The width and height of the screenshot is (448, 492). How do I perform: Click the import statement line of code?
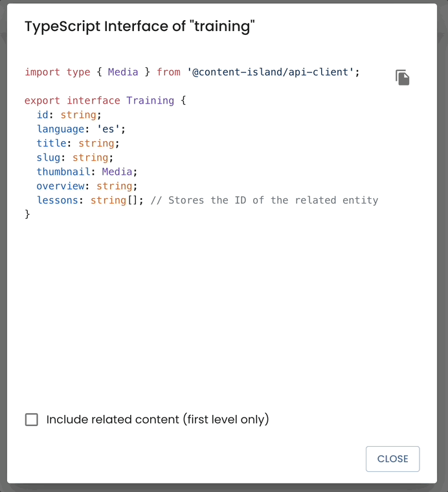tap(192, 72)
